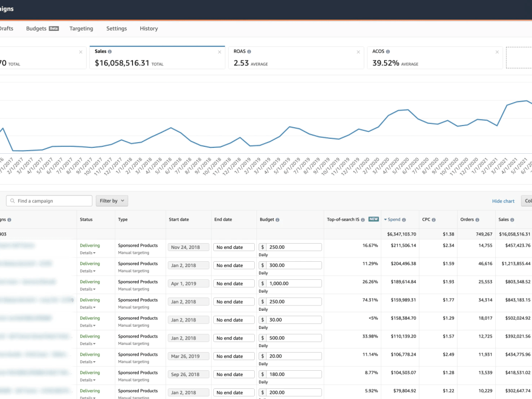Sort by Start date column header
The height and width of the screenshot is (399, 532).
[x=179, y=220]
